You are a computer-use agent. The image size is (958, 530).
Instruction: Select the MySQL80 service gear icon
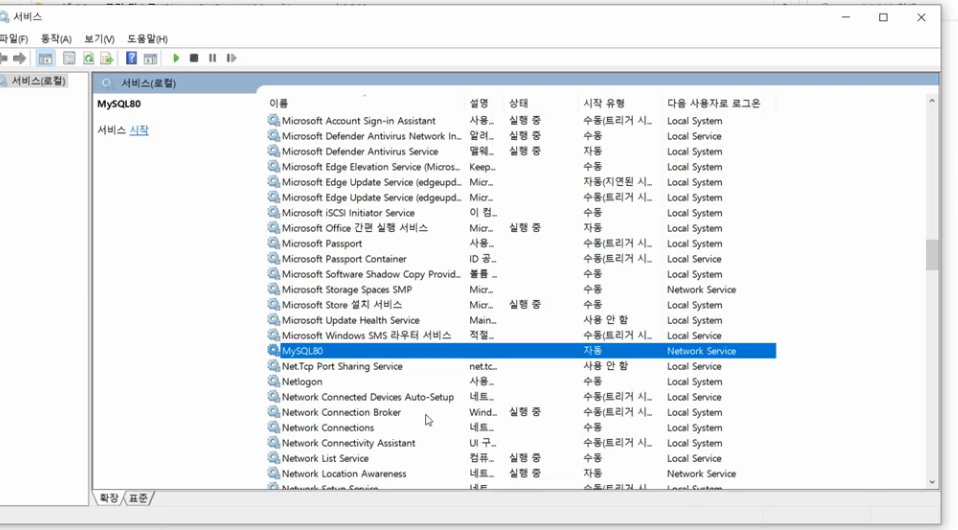tap(273, 350)
